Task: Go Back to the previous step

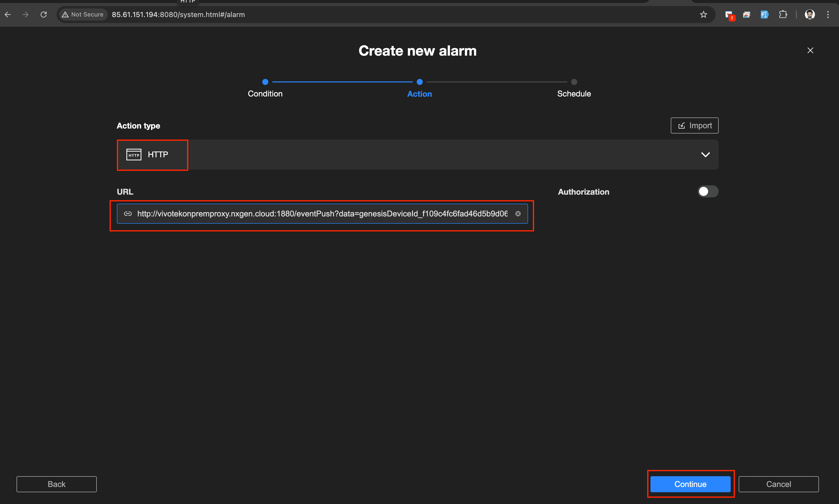Action: click(56, 484)
